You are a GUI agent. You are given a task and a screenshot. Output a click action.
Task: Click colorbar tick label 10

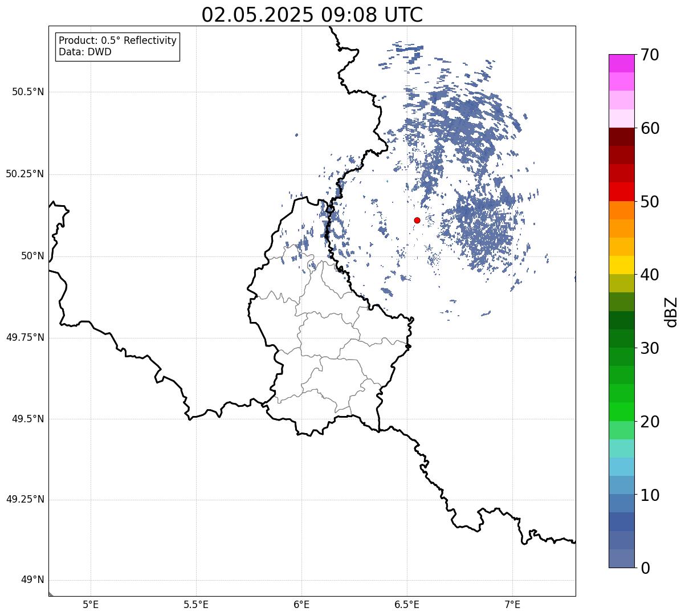(x=650, y=495)
